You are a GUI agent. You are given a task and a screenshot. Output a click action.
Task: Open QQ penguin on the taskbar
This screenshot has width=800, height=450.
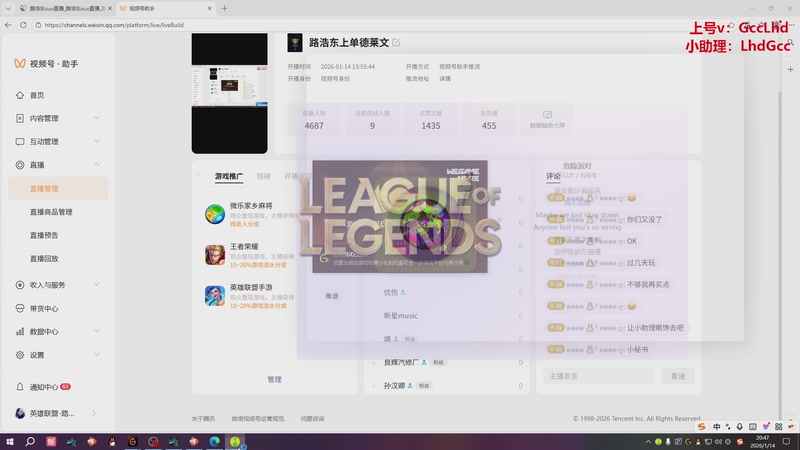click(112, 441)
